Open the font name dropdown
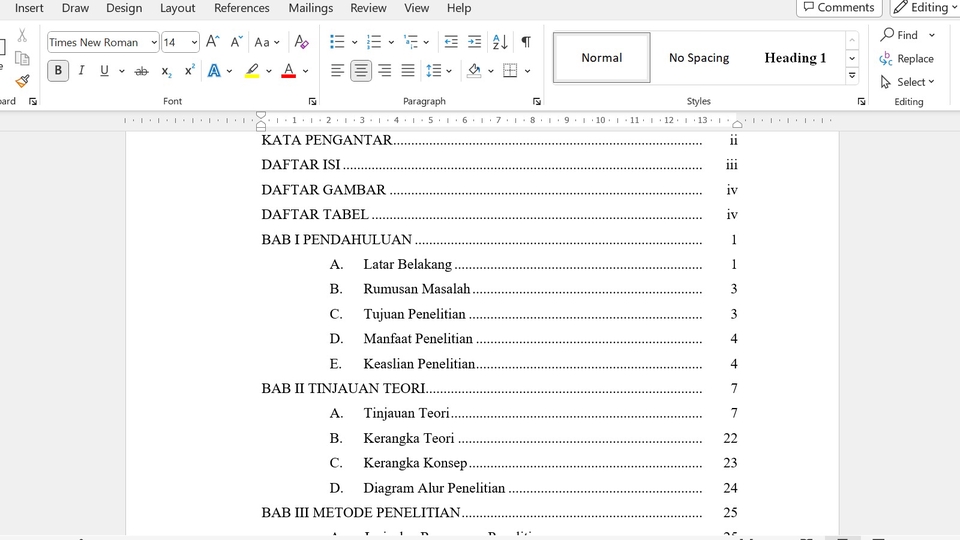 coord(154,42)
